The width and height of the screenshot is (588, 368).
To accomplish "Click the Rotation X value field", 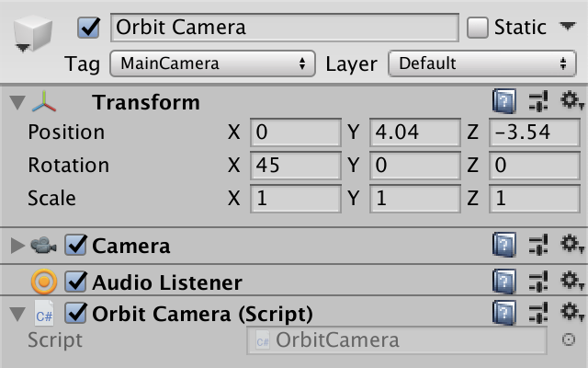I will pos(296,166).
